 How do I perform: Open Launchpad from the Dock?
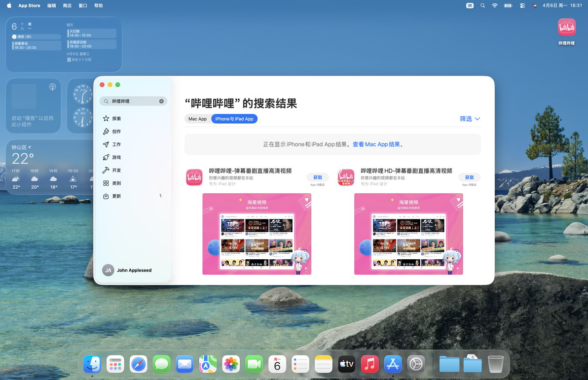(x=115, y=364)
